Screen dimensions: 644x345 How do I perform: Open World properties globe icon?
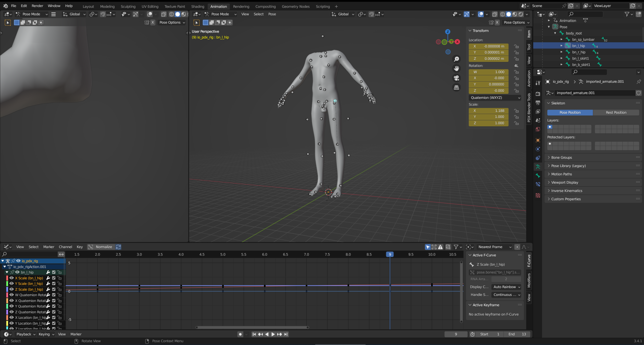coord(538,129)
